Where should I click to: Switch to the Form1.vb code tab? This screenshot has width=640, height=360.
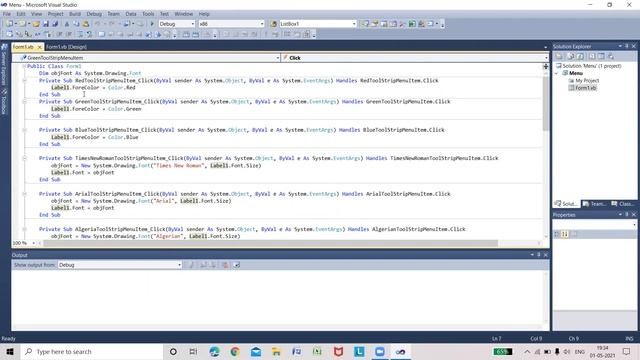(x=23, y=47)
